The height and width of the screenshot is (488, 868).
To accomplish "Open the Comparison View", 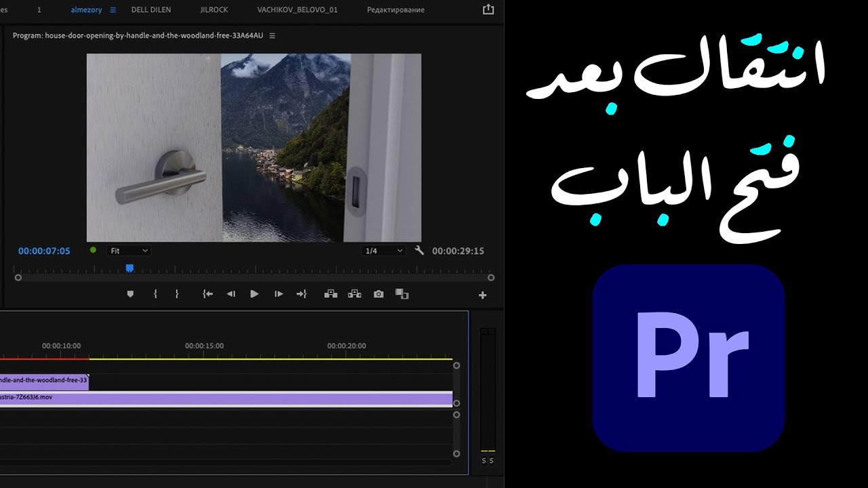I will click(402, 294).
